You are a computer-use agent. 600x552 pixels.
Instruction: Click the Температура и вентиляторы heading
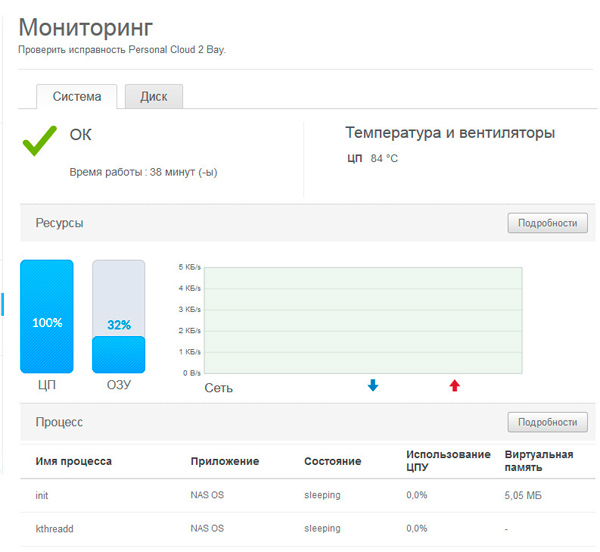coord(449,133)
